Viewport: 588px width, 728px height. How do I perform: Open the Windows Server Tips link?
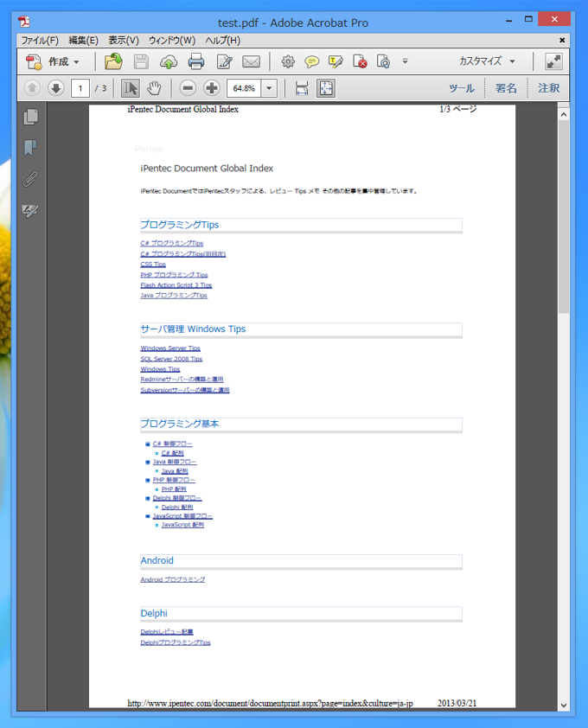pyautogui.click(x=170, y=348)
